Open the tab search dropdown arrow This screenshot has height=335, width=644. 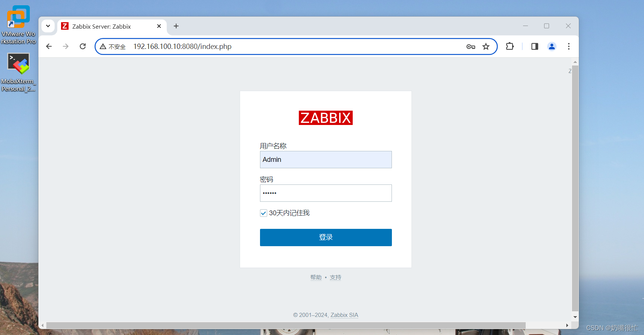click(x=48, y=26)
